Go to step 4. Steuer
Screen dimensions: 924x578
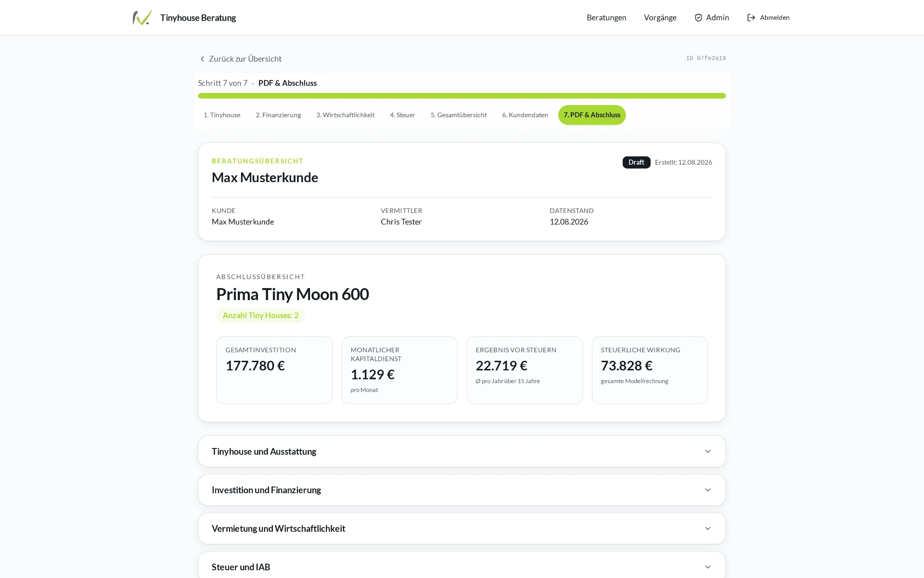coord(402,115)
